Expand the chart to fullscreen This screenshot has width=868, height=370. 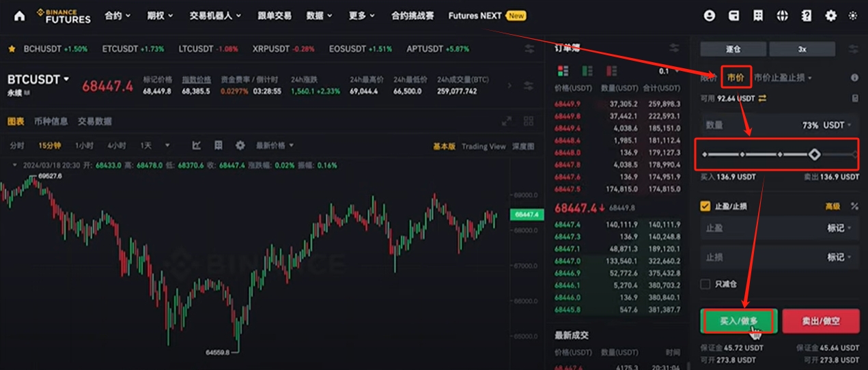tap(507, 121)
